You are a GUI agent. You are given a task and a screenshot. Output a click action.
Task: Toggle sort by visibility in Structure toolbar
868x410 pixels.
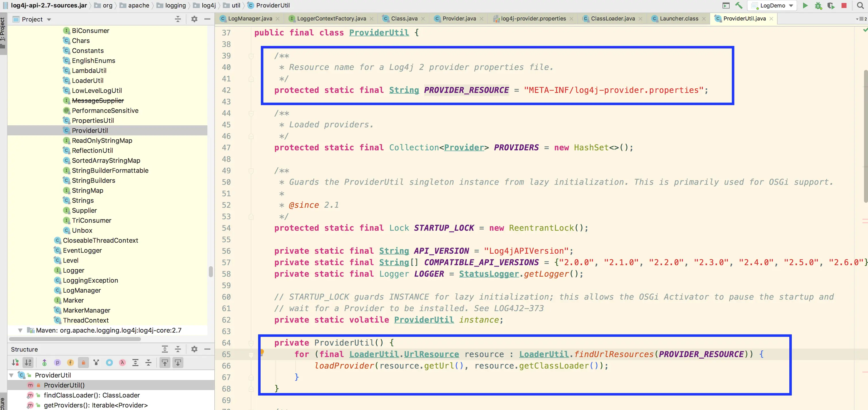tap(15, 362)
